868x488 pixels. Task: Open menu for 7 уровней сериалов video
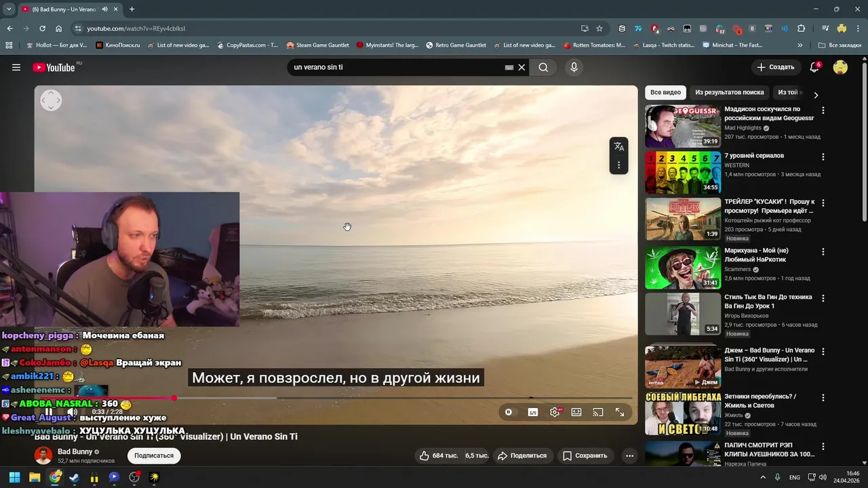pos(823,157)
